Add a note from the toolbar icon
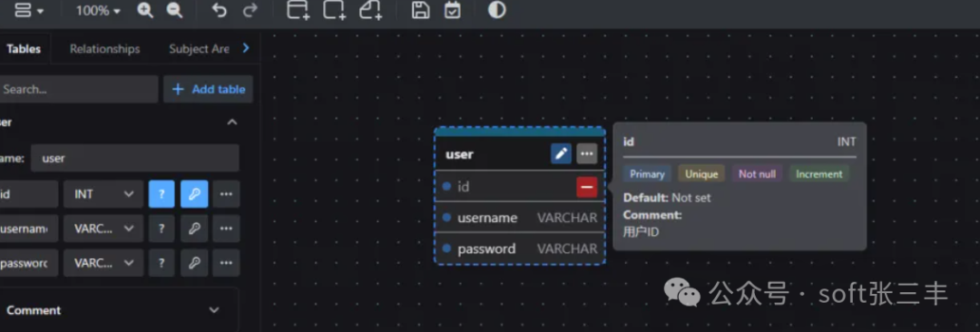The height and width of the screenshot is (332, 980). click(x=370, y=10)
